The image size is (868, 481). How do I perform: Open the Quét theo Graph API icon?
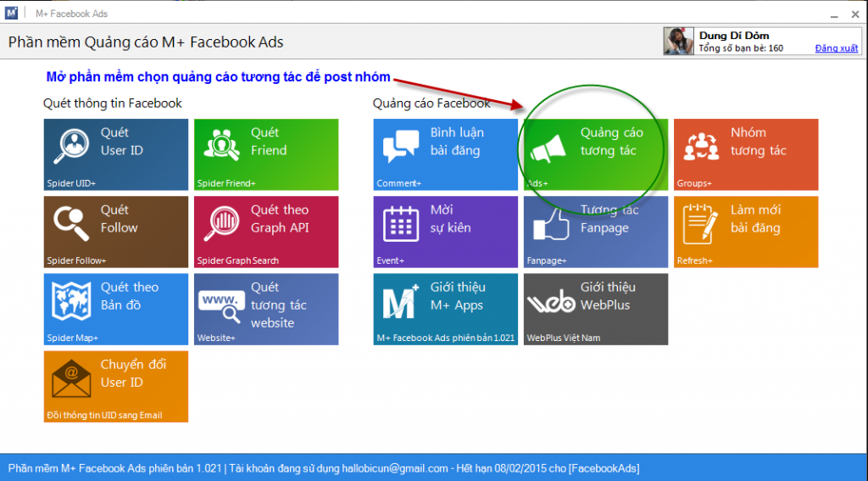point(221,224)
